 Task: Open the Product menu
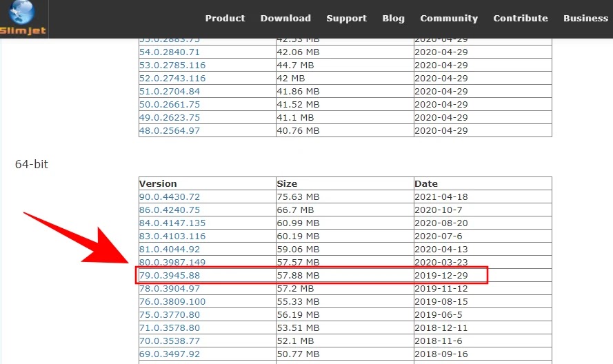coord(225,19)
